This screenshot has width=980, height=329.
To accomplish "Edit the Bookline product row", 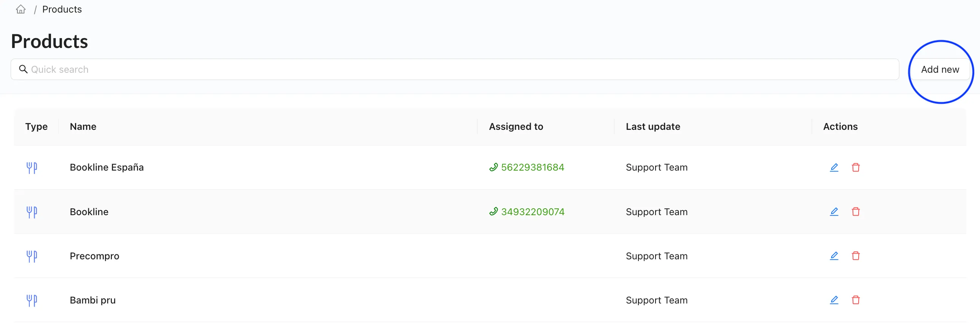I will (834, 211).
